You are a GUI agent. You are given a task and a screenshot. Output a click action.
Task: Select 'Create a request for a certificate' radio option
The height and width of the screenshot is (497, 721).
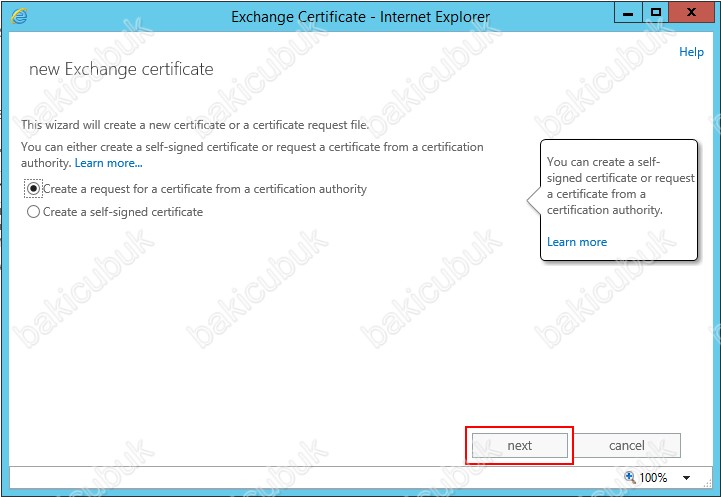pyautogui.click(x=33, y=189)
